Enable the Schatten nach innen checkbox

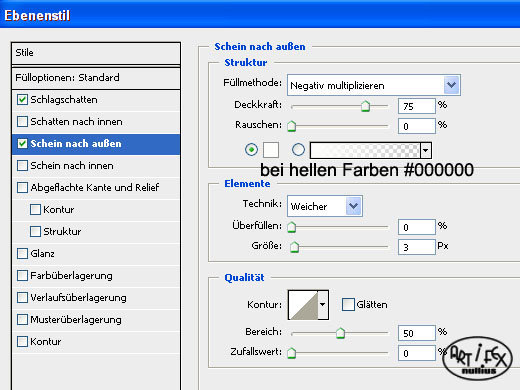pos(22,122)
